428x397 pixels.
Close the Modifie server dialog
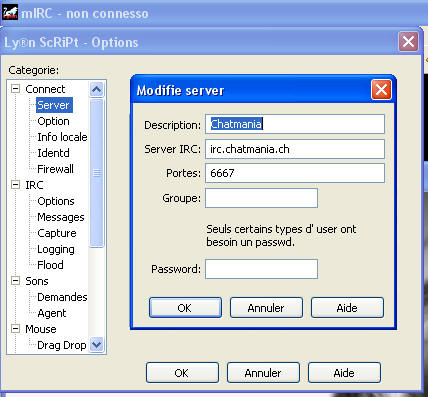[x=381, y=89]
